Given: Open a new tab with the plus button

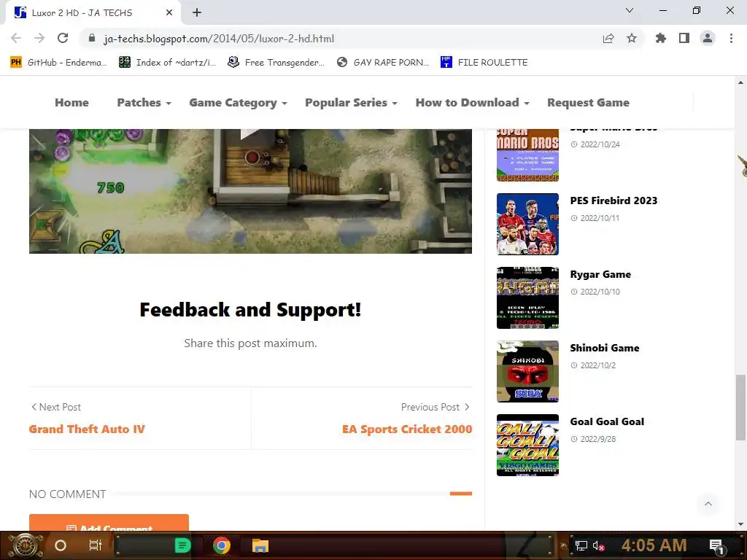Looking at the screenshot, I should tap(197, 12).
